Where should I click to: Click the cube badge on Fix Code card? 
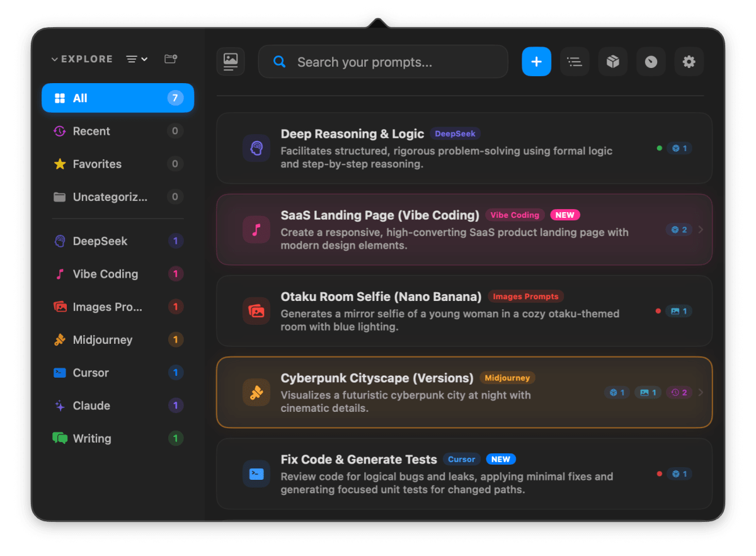tap(680, 474)
